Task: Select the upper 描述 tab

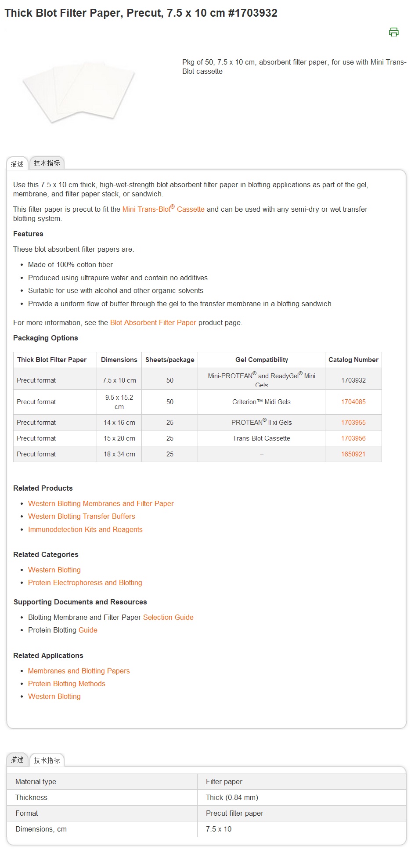Action: point(17,164)
